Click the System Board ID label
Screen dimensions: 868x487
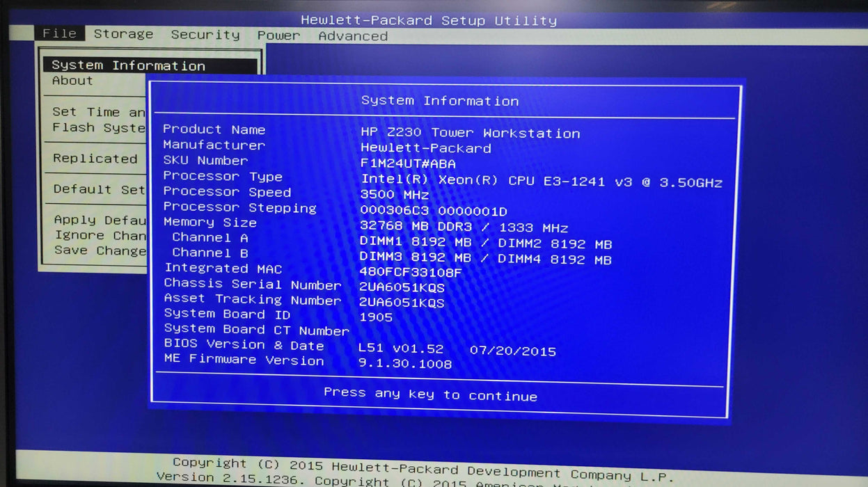(228, 314)
